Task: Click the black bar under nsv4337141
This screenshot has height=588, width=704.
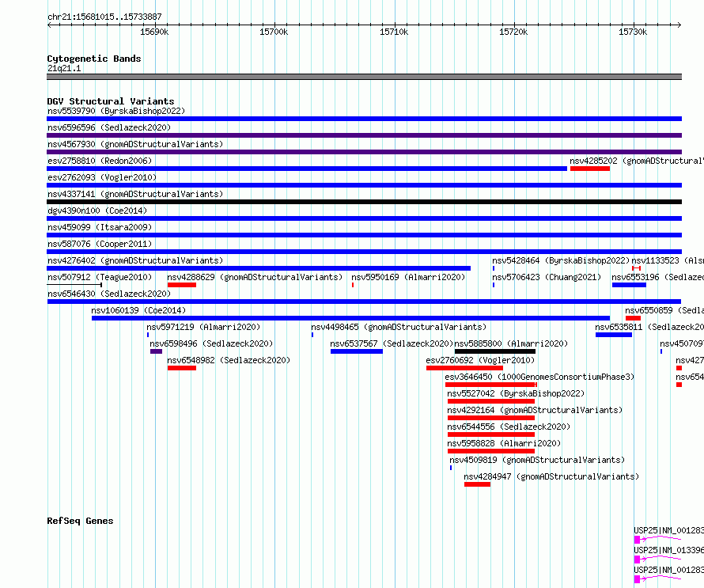Action: coord(364,202)
